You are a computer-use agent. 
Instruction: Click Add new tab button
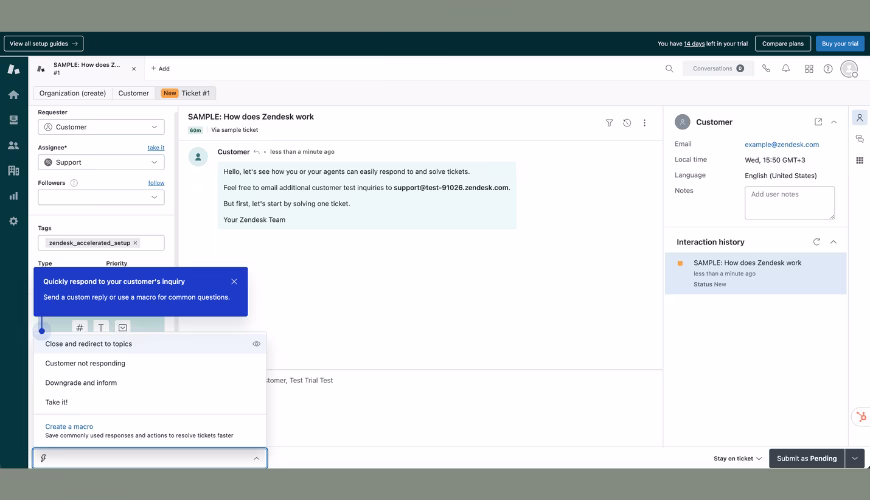coord(160,69)
